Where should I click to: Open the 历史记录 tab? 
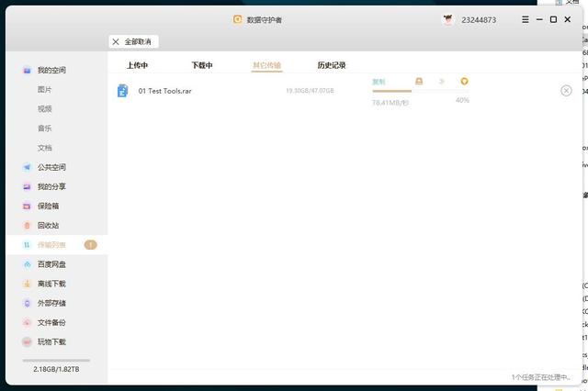coord(332,65)
